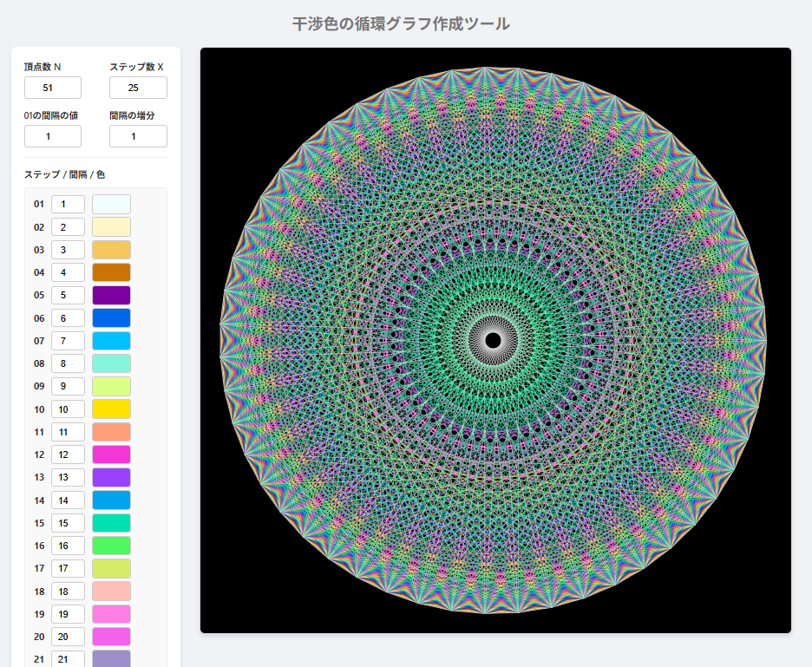Open the blue color swatch for step 06
Viewport: 812px width, 667px height.
(111, 318)
